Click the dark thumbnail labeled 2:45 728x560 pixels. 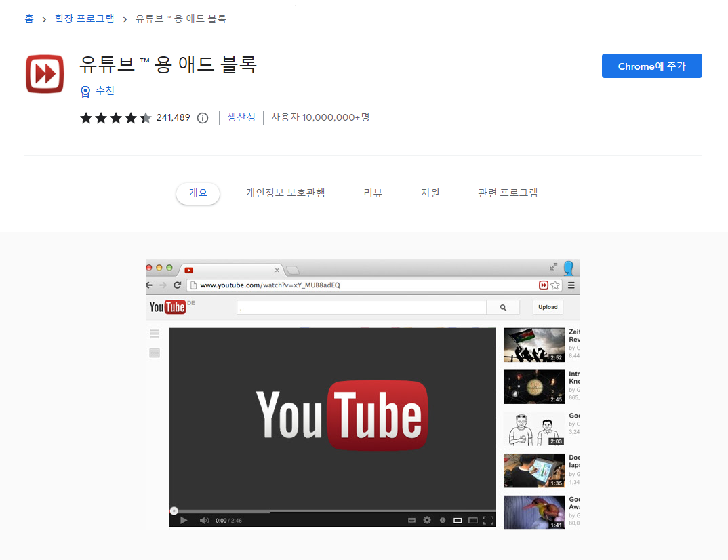[x=534, y=387]
